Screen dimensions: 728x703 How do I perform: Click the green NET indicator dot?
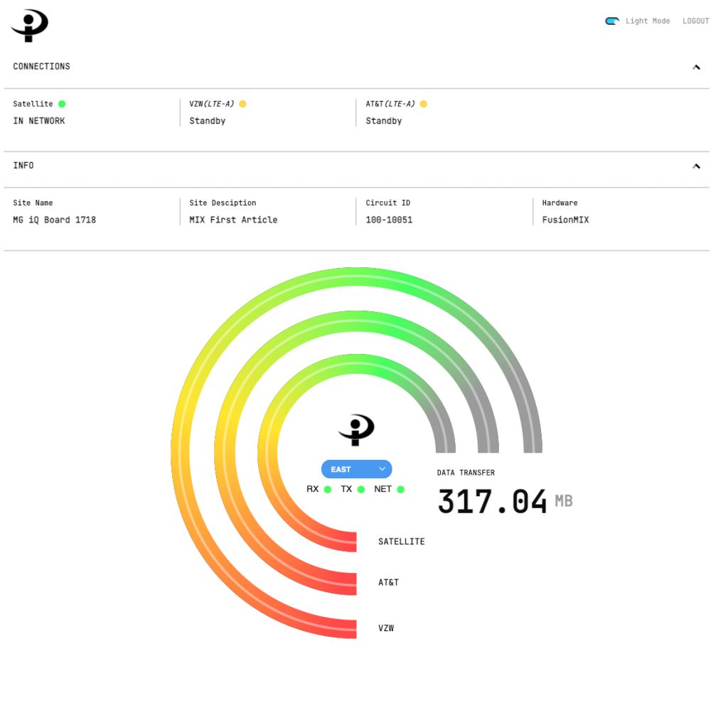pos(401,490)
